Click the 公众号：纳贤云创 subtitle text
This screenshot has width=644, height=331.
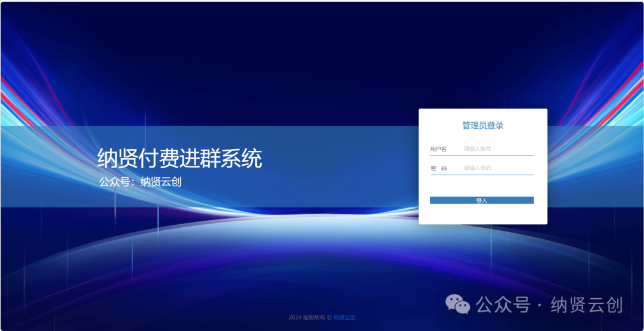140,181
